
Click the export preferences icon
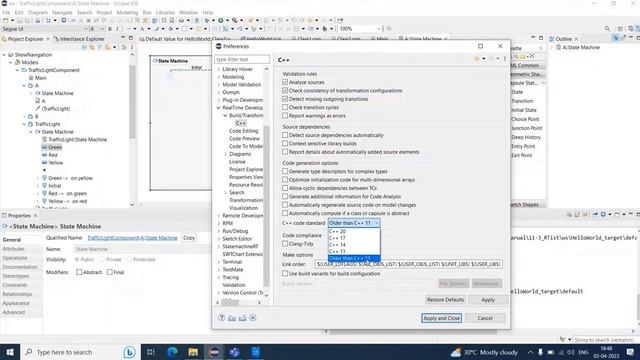coord(242,318)
